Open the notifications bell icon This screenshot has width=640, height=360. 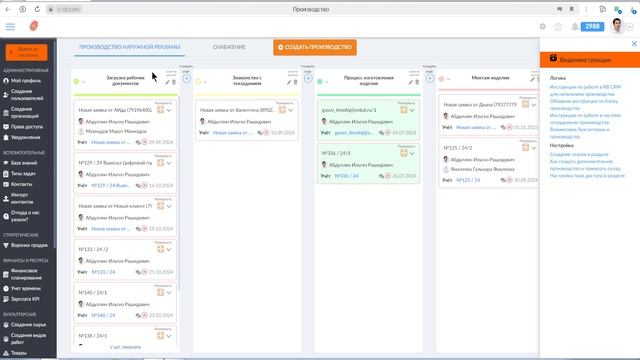click(x=575, y=27)
